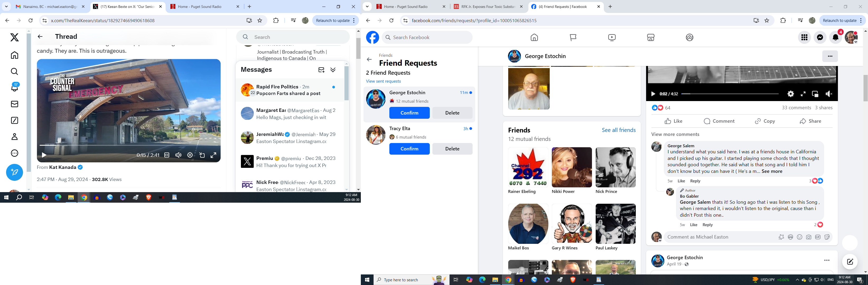Screen dimensions: 868x285
Task: Open Facebook menu grid icon
Action: (804, 37)
